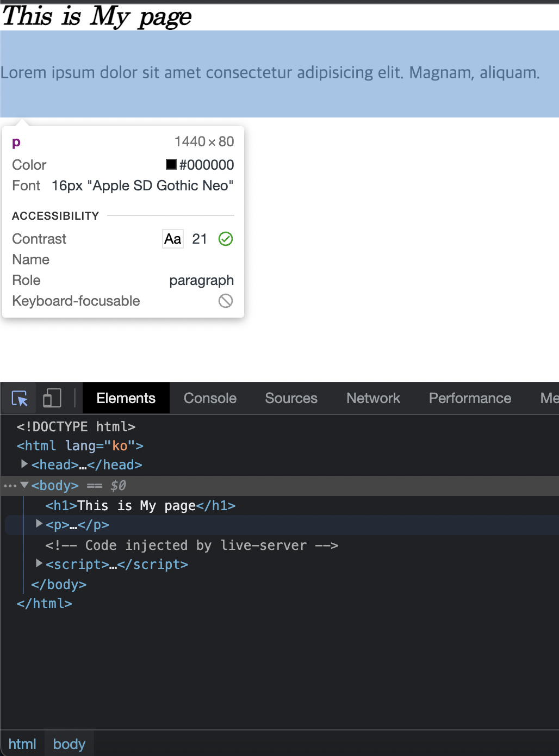Click the paragraph role value in tooltip
The image size is (559, 756).
pos(202,281)
